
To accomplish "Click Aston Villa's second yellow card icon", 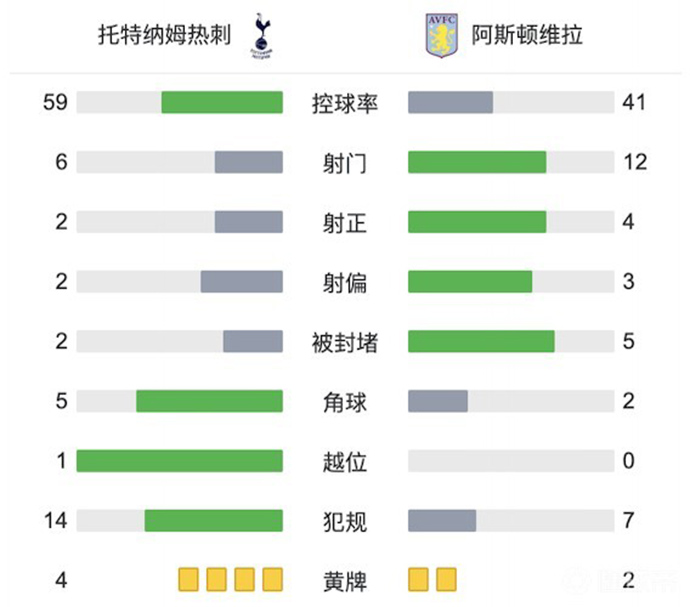I will 446,579.
